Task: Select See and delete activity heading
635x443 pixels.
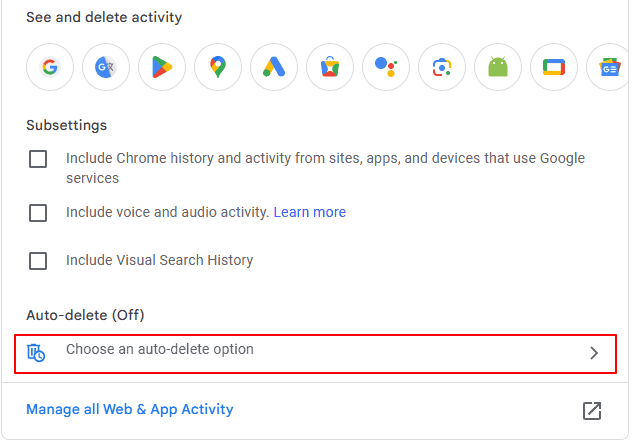Action: click(104, 17)
